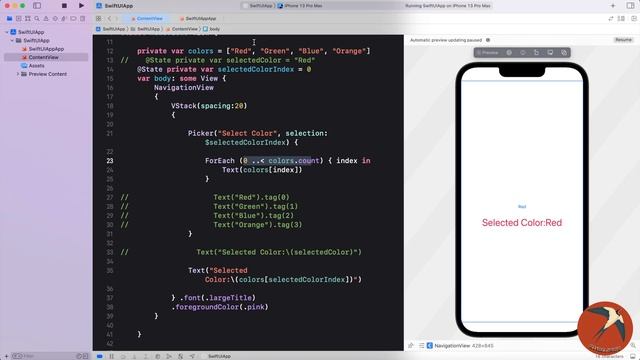The image size is (640, 360).
Task: Stop the running app
Action: [64, 6]
